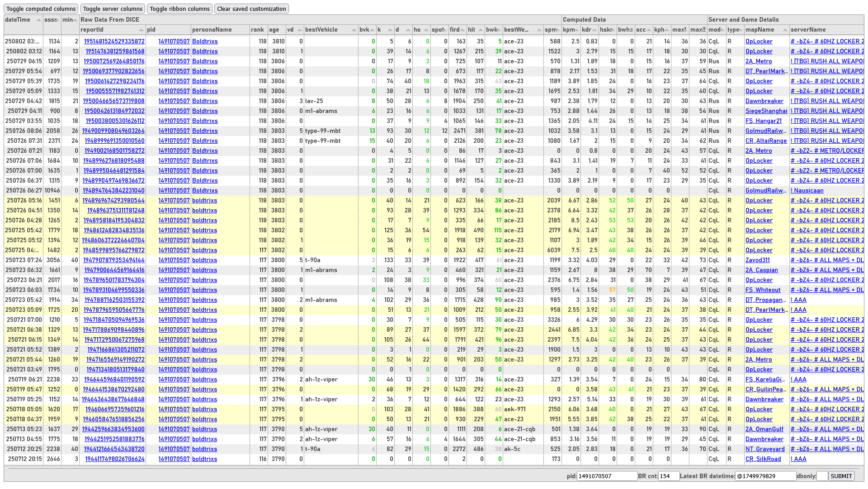868x489 pixels.
Task: Click the Latest BR datetime input field
Action: 765,476
